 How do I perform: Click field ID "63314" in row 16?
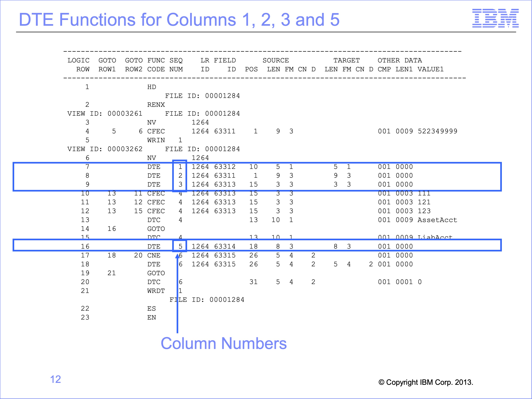(225, 247)
